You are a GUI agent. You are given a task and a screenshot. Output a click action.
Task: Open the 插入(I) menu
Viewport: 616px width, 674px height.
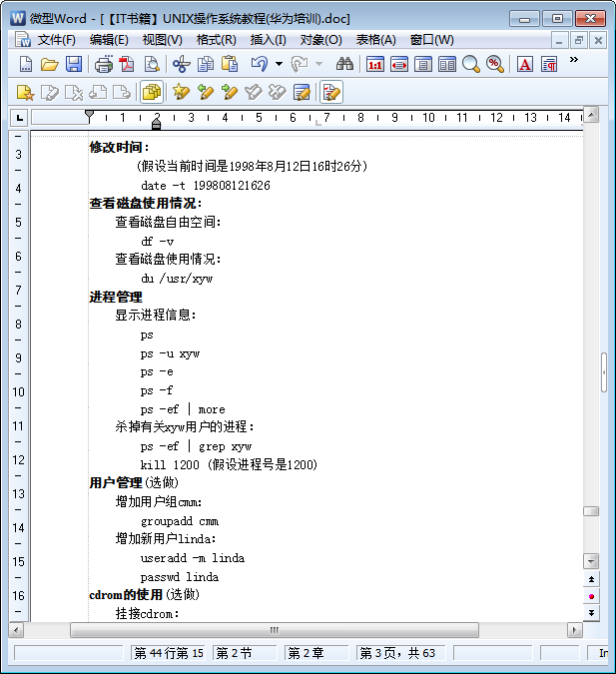click(x=269, y=40)
